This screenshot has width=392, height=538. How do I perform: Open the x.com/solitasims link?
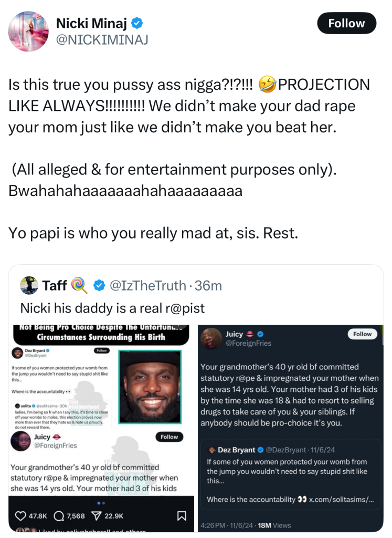[x=341, y=499]
